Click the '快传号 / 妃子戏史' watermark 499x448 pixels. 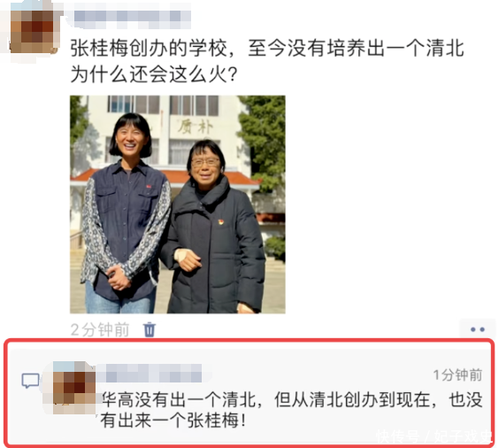coord(434,436)
